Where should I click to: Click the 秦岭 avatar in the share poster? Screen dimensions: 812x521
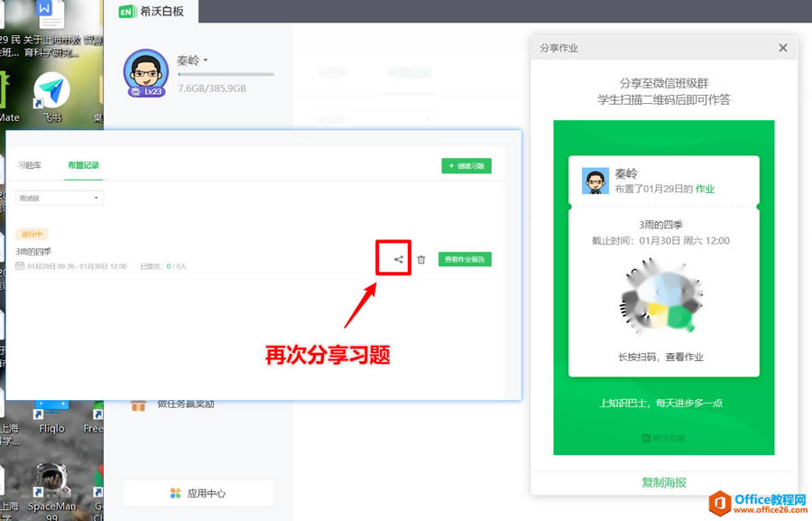click(x=595, y=181)
